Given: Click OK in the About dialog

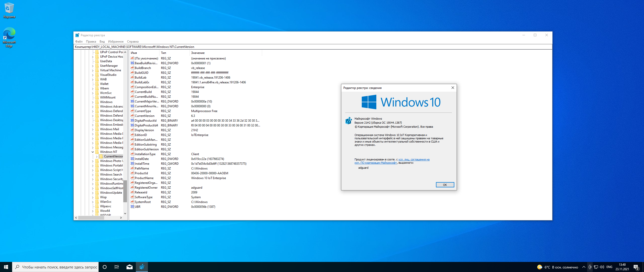Looking at the screenshot, I should tap(445, 185).
